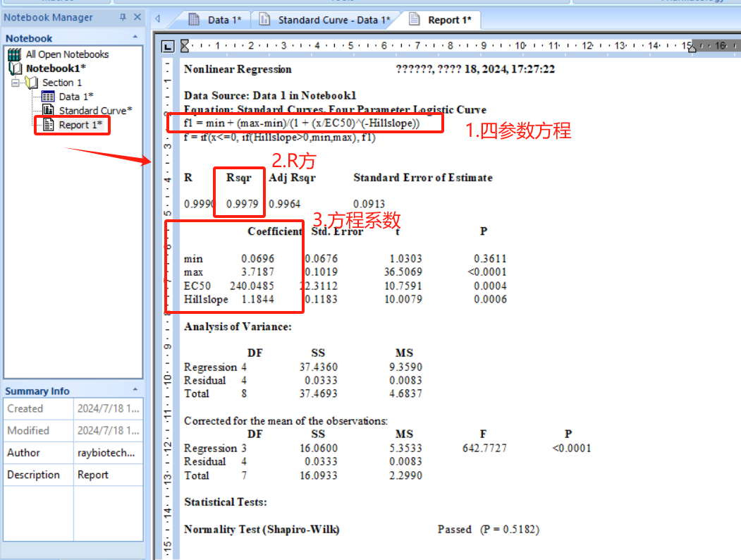The image size is (741, 560).
Task: Click the 'Statistical Tests:' heading
Action: tap(226, 502)
